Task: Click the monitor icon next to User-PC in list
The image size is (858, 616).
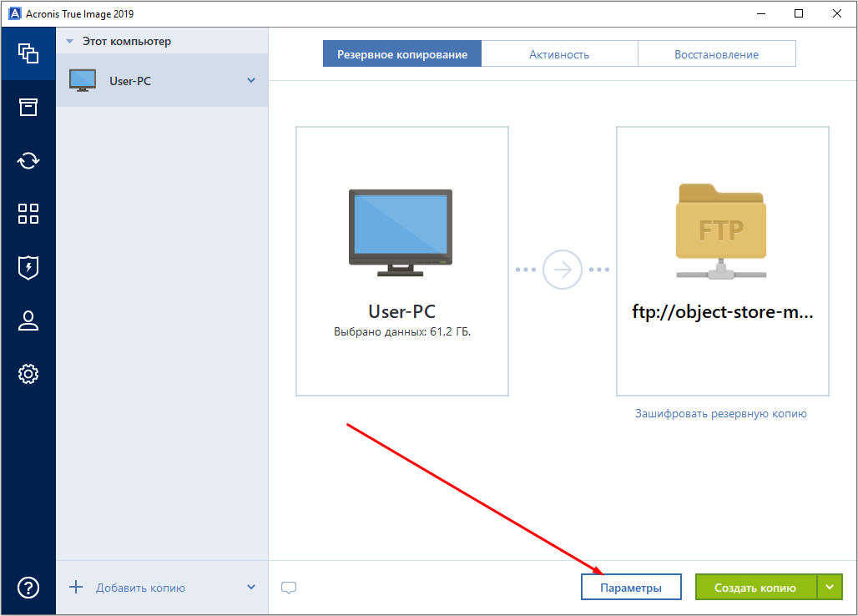Action: pos(83,80)
